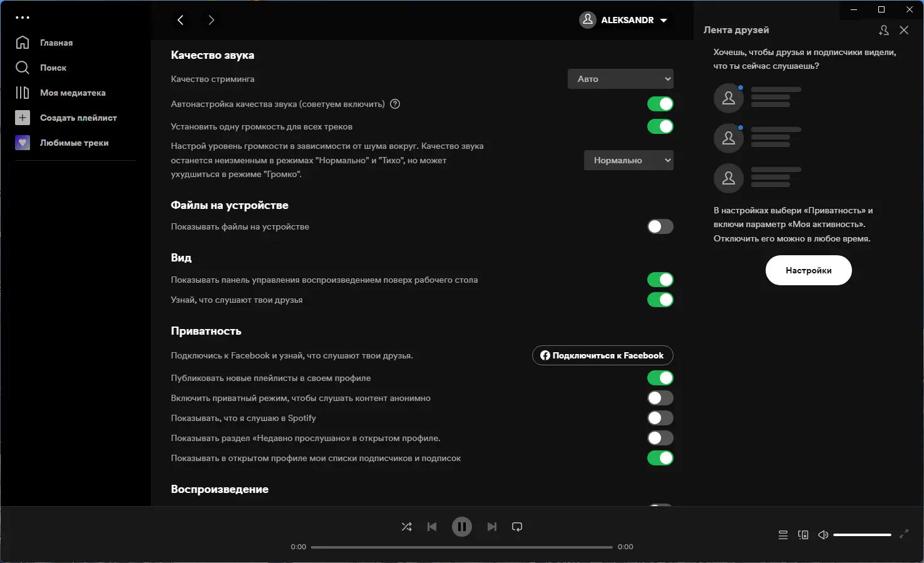Open the Качество стриминга Авто dropdown
This screenshot has height=563, width=924.
click(x=620, y=79)
